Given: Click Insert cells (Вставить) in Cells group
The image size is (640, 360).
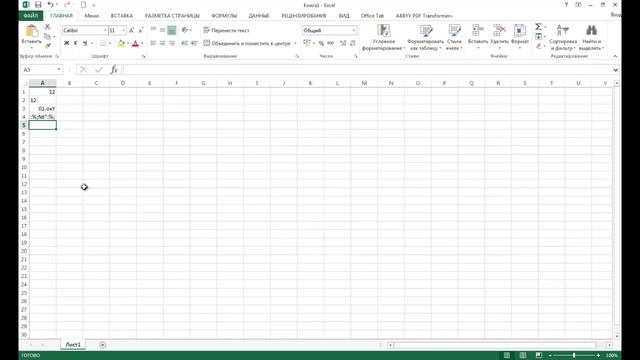Looking at the screenshot, I should [x=478, y=37].
